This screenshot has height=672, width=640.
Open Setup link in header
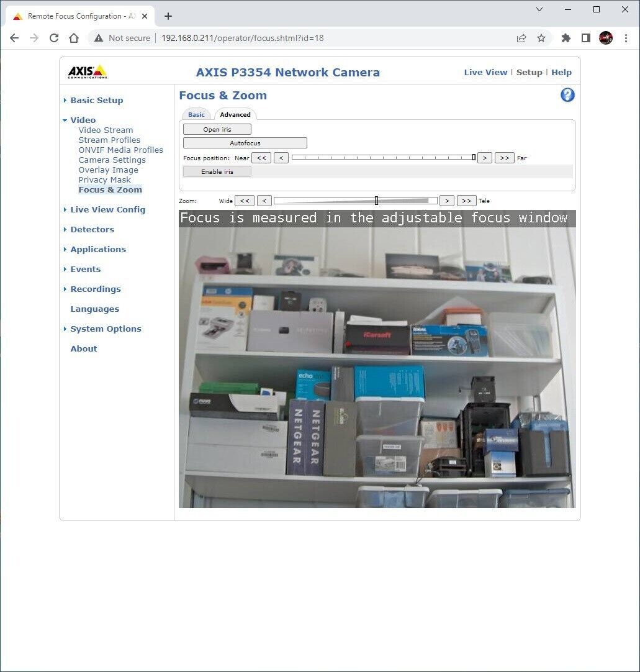tap(529, 73)
